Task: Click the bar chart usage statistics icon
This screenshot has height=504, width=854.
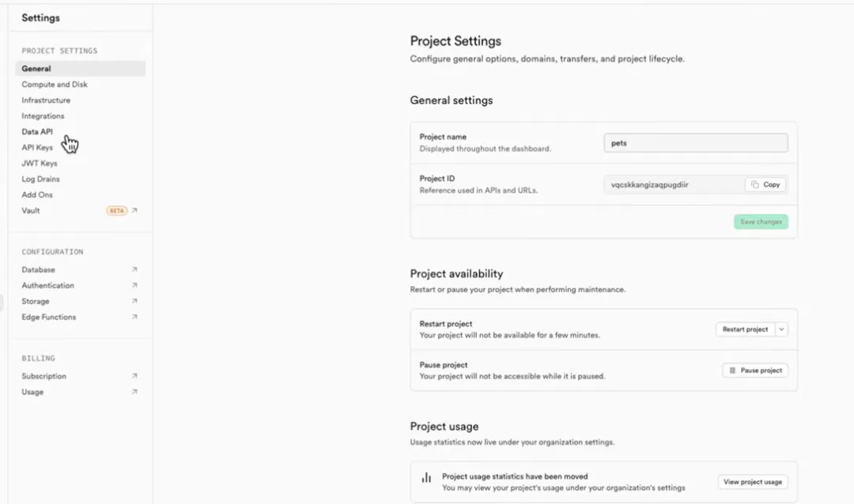Action: pos(426,477)
